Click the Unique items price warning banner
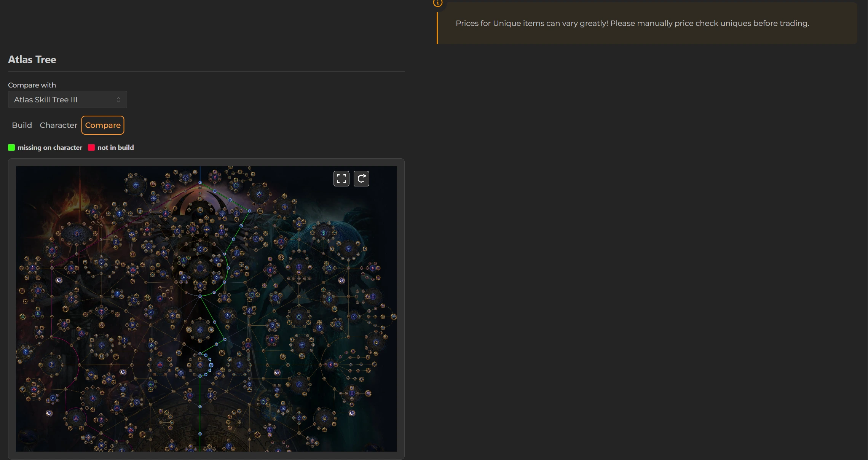The image size is (868, 460). click(x=632, y=24)
